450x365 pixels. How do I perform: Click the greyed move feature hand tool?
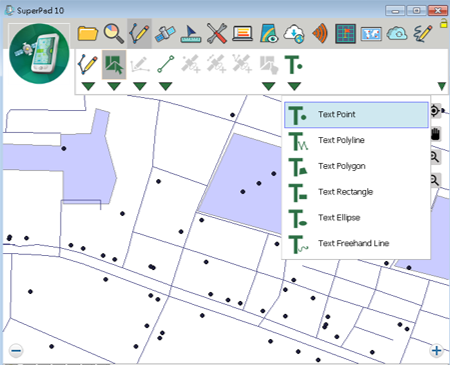coord(269,64)
